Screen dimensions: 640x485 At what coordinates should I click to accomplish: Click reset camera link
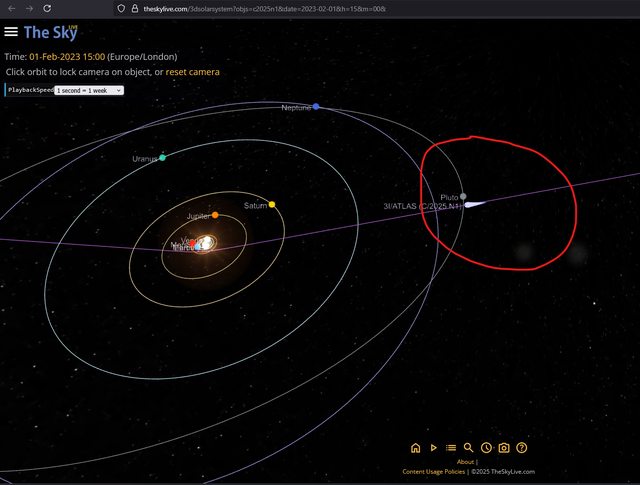coord(192,72)
